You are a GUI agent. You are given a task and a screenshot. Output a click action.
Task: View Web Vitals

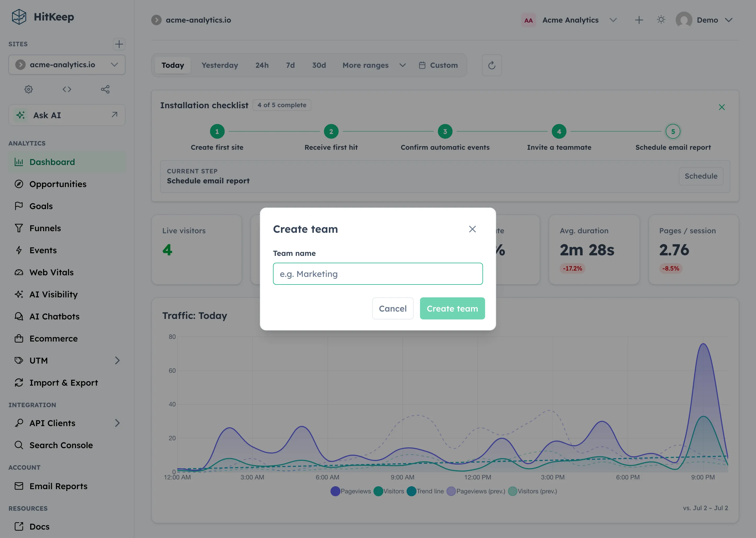(x=67, y=272)
